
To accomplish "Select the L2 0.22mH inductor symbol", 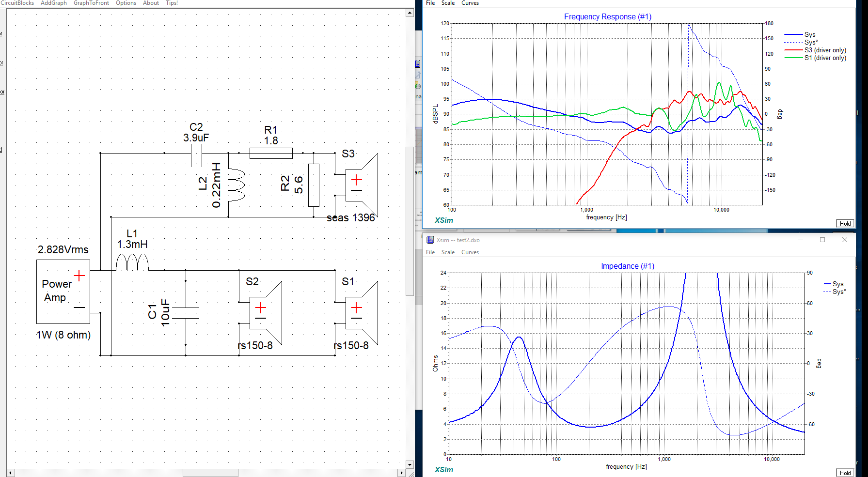I will coord(236,185).
